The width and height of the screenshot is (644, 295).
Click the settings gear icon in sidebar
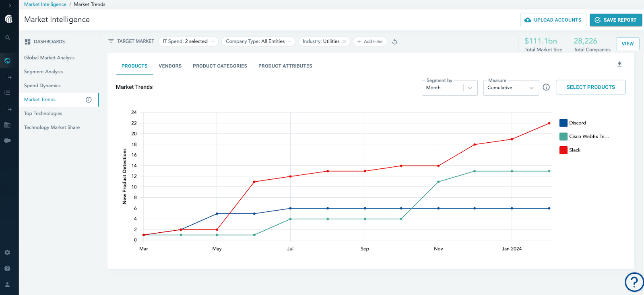coord(7,252)
